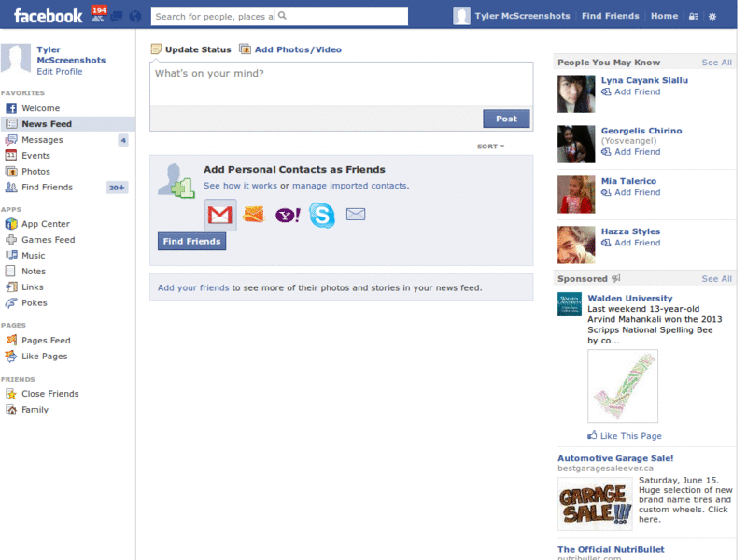Open The Official NutriBullet ad link

[611, 549]
